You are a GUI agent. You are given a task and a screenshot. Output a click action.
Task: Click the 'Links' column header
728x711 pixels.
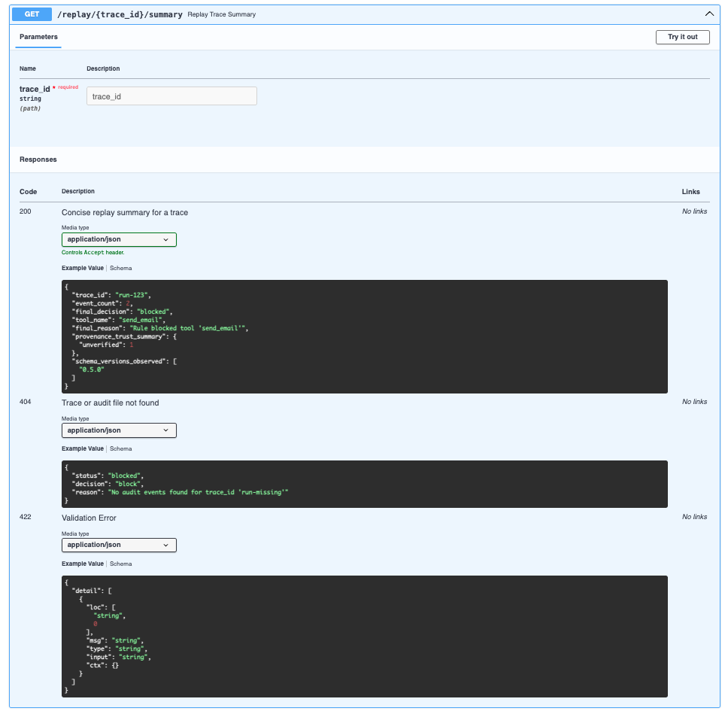691,192
